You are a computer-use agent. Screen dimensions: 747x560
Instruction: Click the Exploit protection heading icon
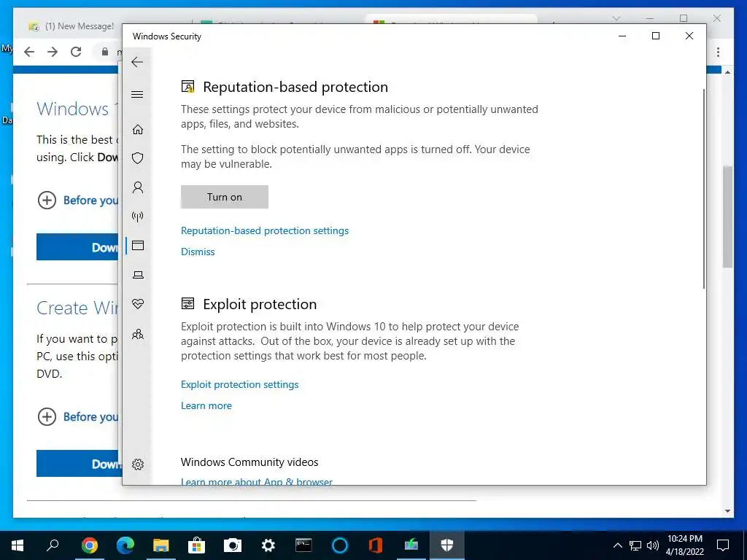click(x=187, y=303)
